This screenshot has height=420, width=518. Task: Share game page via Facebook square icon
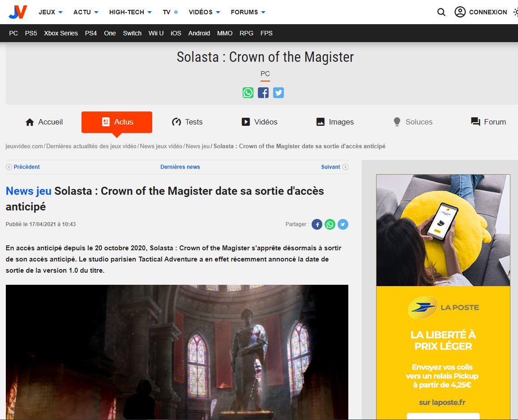[263, 93]
